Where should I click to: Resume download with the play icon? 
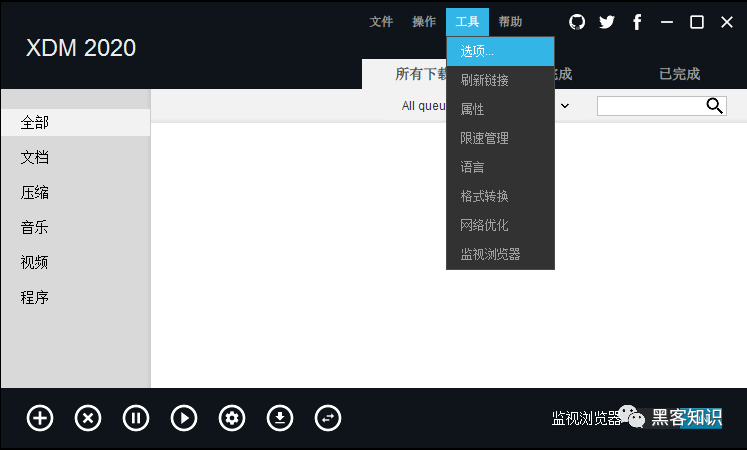[x=184, y=418]
